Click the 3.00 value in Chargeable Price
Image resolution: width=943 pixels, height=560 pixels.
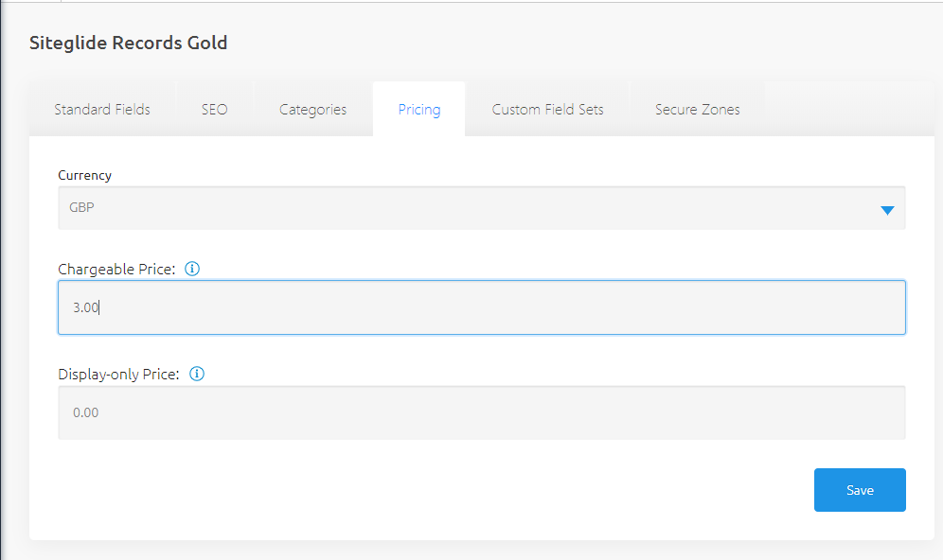pyautogui.click(x=86, y=307)
